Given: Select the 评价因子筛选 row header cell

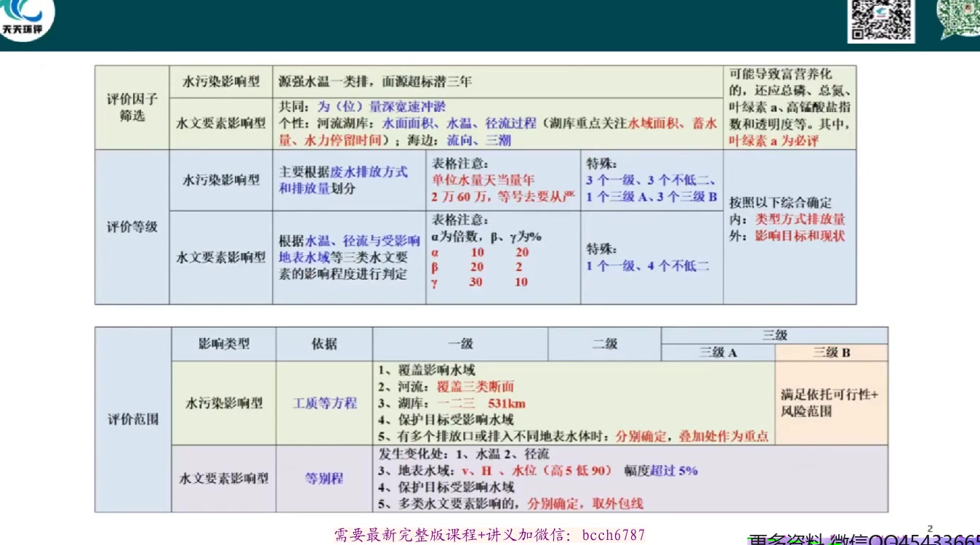Looking at the screenshot, I should coord(132,108).
